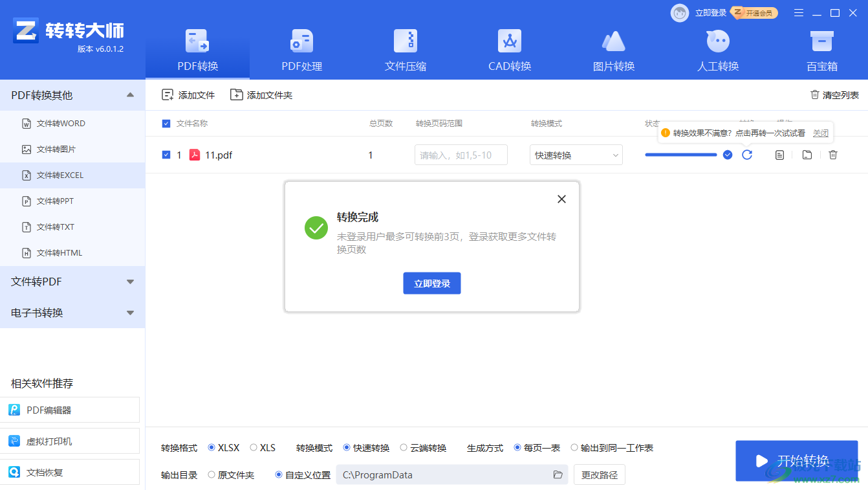Viewport: 868px width, 490px height.
Task: Expand the 电子书转换 section
Action: point(72,313)
